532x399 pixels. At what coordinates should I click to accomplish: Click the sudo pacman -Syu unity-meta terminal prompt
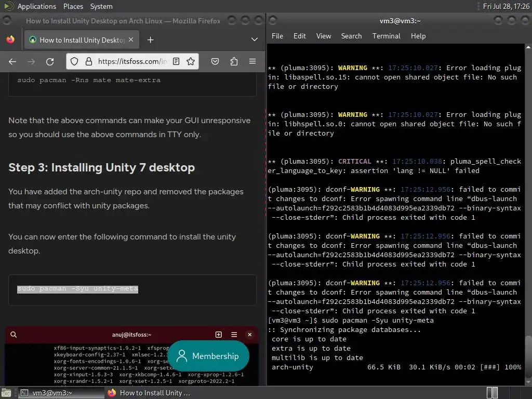(351, 320)
